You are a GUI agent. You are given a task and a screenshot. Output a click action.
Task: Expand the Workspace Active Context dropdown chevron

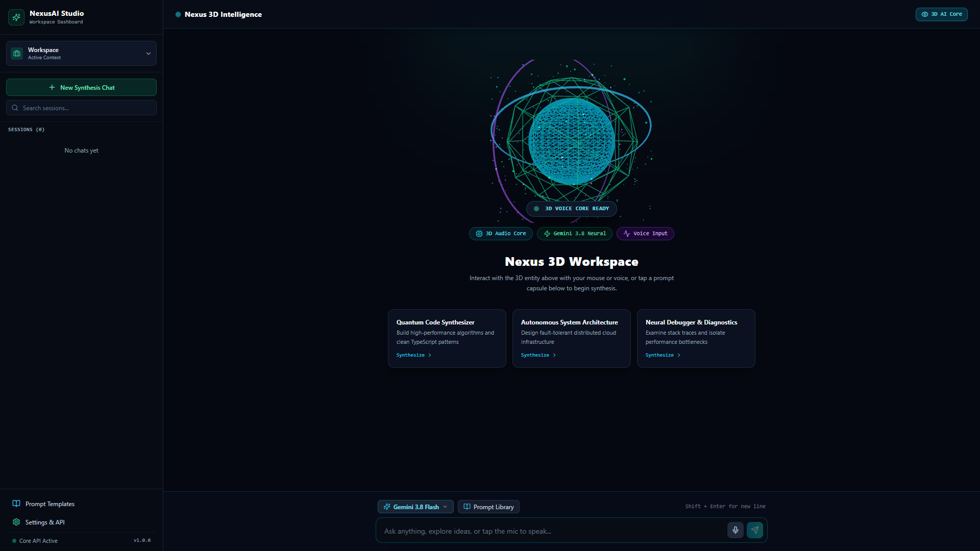(x=149, y=54)
